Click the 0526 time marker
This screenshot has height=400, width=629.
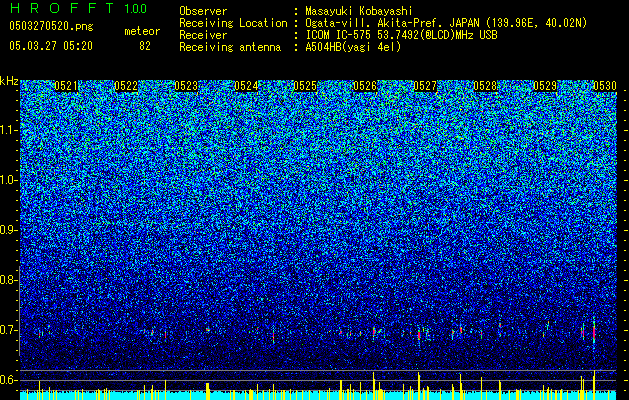tap(365, 86)
